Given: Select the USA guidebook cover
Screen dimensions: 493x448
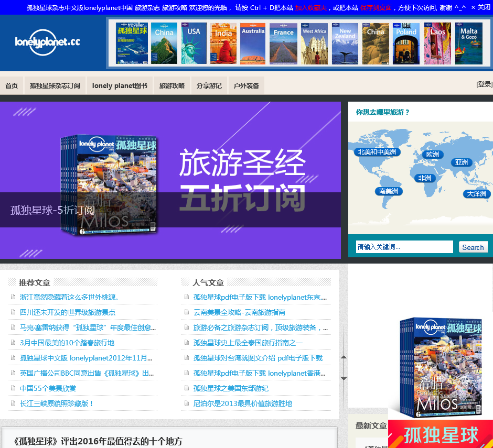Looking at the screenshot, I should [194, 43].
